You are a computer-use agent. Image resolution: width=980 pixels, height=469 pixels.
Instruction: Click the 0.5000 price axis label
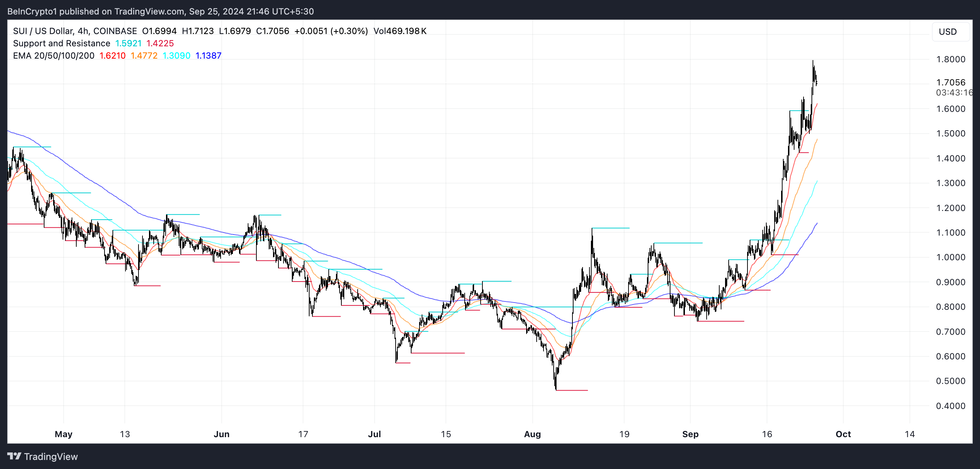(x=950, y=381)
